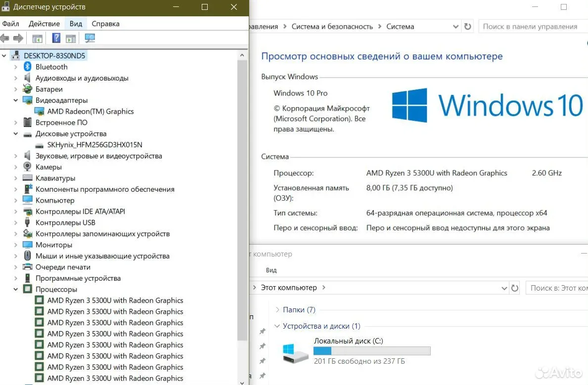Click the Local Disk C: usage bar

coord(372,351)
